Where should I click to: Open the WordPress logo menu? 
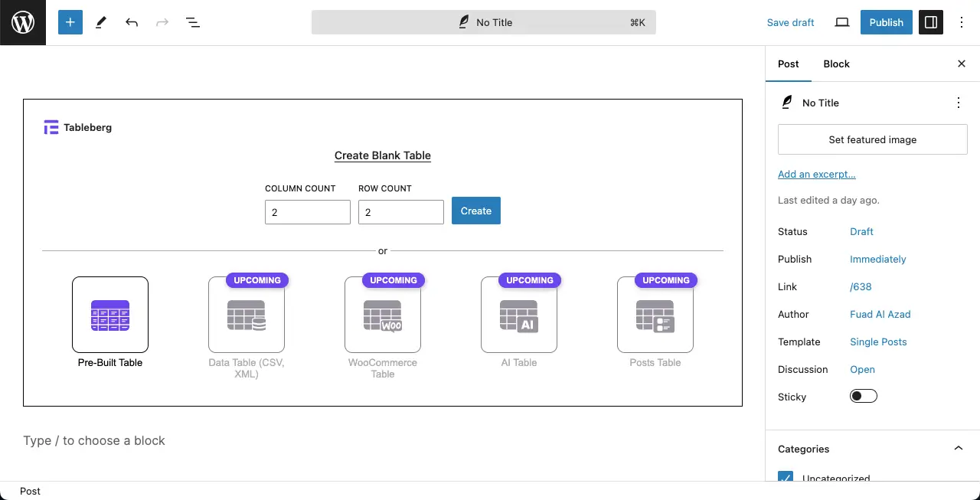(23, 23)
